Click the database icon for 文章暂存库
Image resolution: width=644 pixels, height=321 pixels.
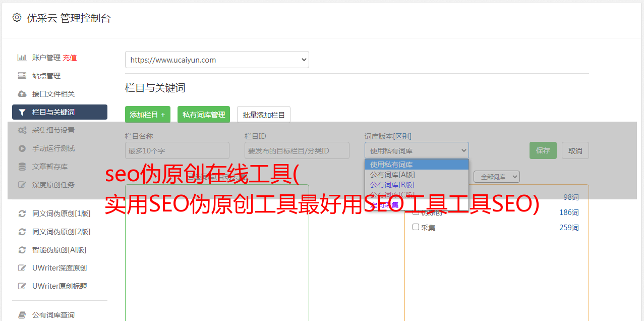point(22,167)
